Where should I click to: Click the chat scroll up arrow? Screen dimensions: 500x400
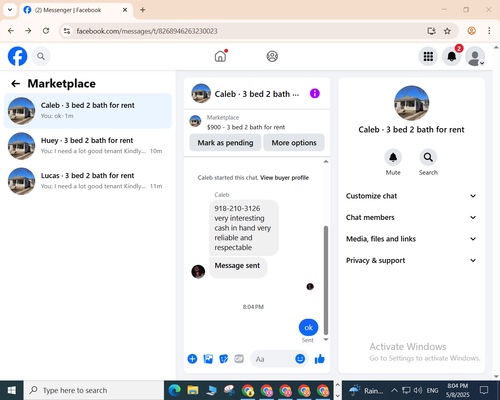pyautogui.click(x=326, y=162)
